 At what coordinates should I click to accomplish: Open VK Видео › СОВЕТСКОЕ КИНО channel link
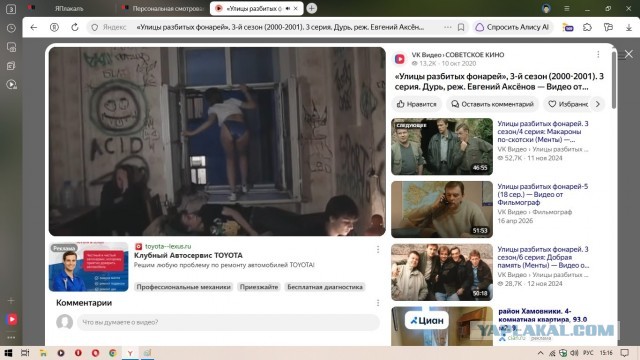click(458, 55)
